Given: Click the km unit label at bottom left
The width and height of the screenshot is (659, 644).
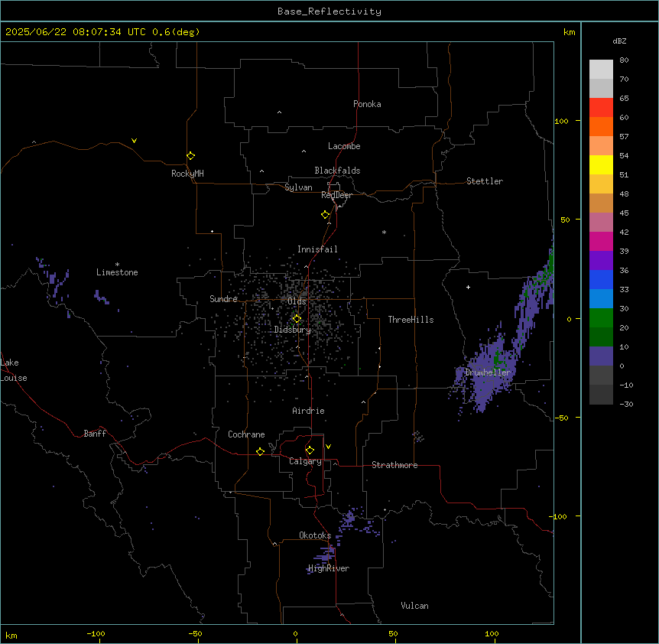Looking at the screenshot, I should (11, 635).
